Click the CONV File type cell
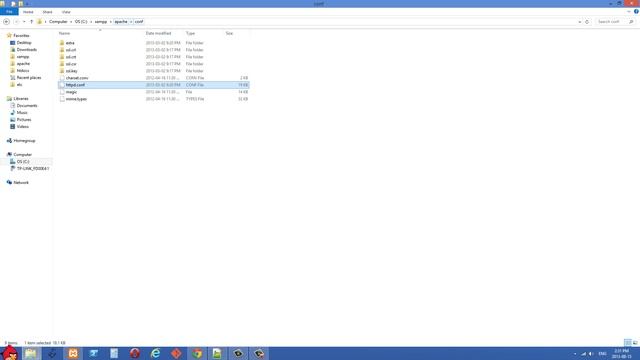This screenshot has height=360, width=640. (195, 78)
